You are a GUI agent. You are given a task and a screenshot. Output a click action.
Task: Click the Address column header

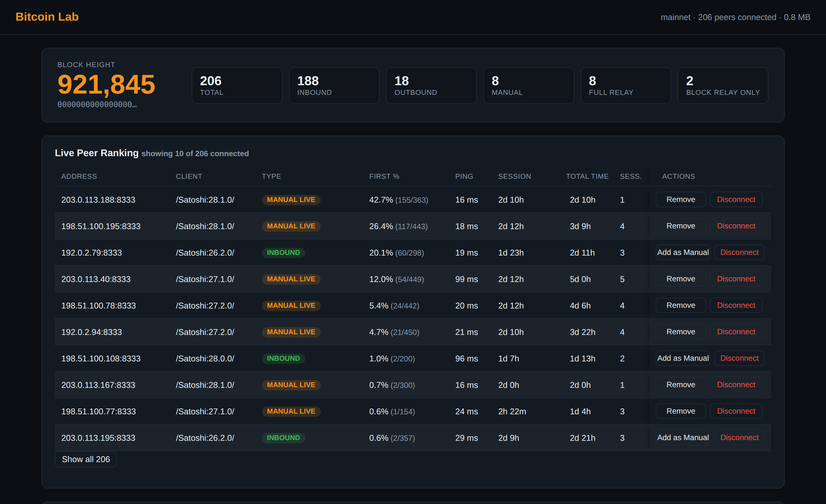(x=79, y=176)
